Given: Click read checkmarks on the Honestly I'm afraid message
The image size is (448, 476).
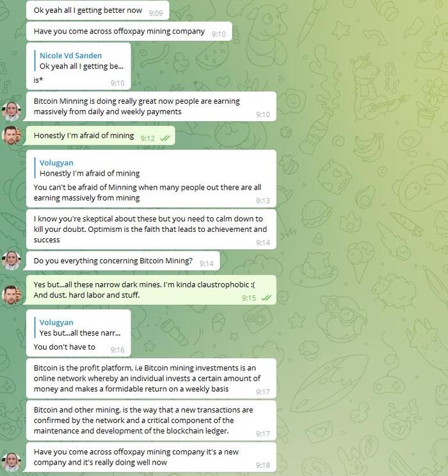Looking at the screenshot, I should [x=165, y=138].
